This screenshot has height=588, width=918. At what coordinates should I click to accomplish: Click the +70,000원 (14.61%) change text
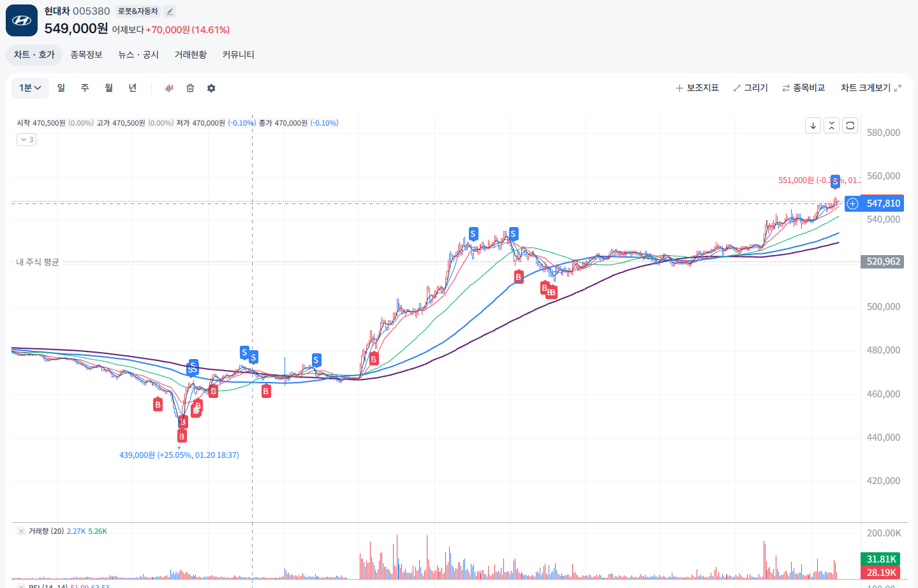pyautogui.click(x=188, y=30)
